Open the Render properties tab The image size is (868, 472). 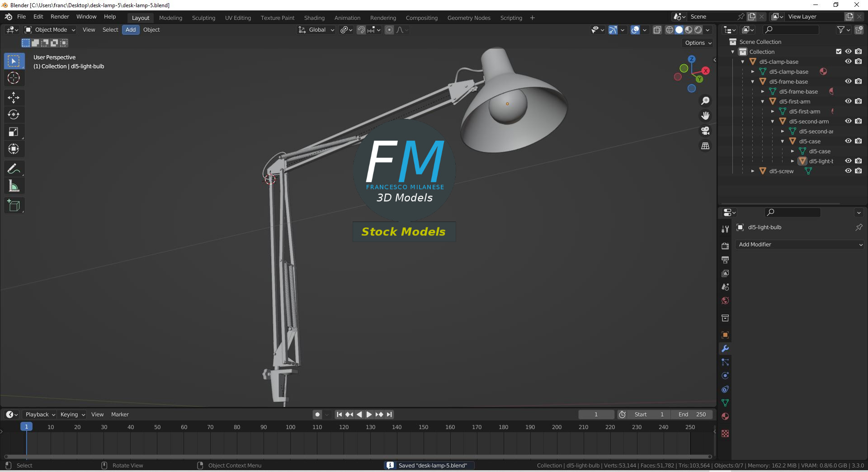(x=725, y=246)
